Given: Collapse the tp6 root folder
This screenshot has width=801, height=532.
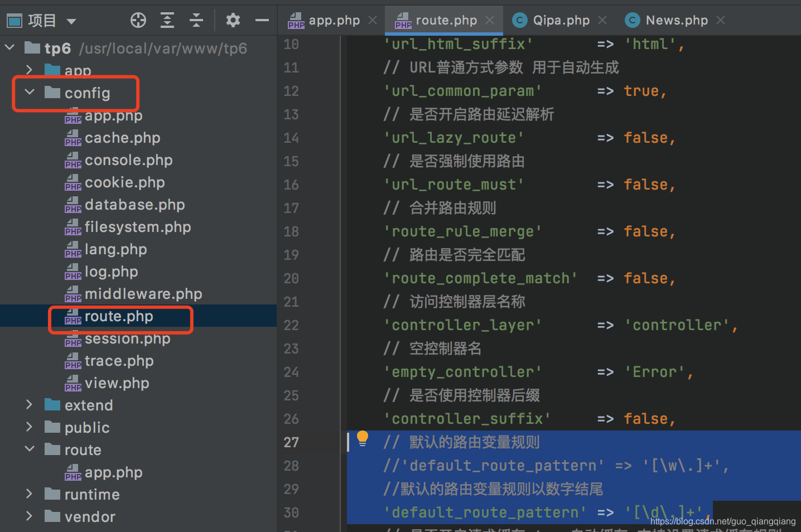Looking at the screenshot, I should point(9,48).
